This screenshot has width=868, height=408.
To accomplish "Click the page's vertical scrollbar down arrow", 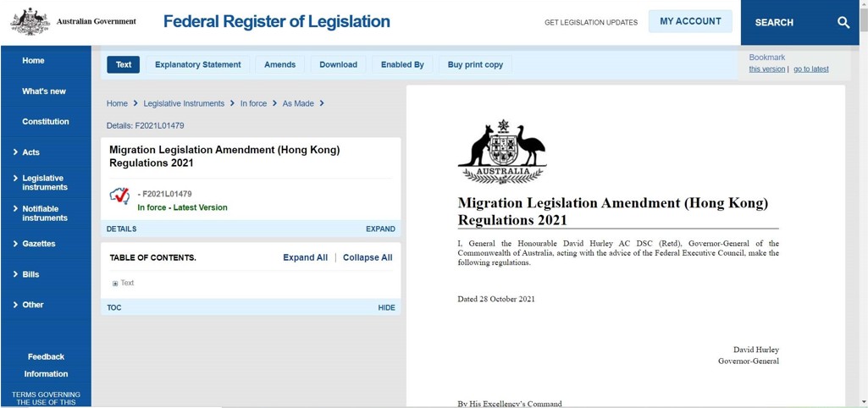I will pyautogui.click(x=863, y=401).
